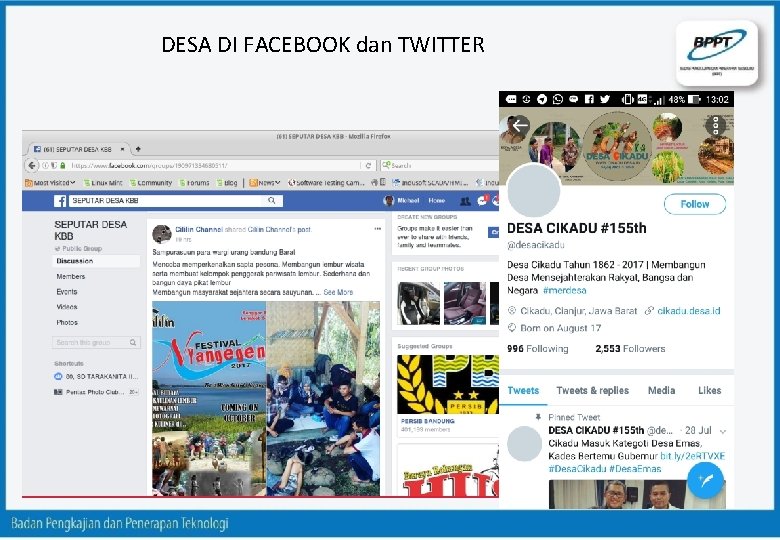The width and height of the screenshot is (780, 540).
Task: View 2,553 Followers list
Action: point(630,349)
